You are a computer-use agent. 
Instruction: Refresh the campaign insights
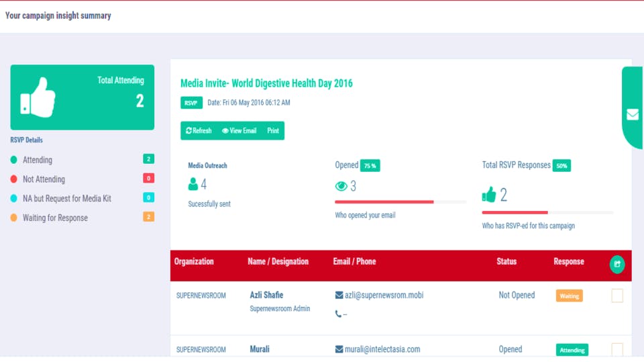(x=199, y=131)
